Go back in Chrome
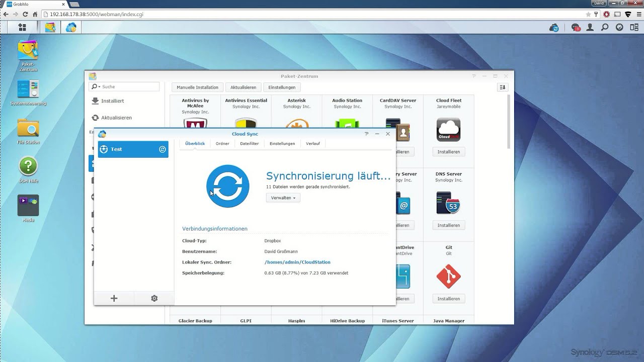The width and height of the screenshot is (644, 362). coord(6,15)
